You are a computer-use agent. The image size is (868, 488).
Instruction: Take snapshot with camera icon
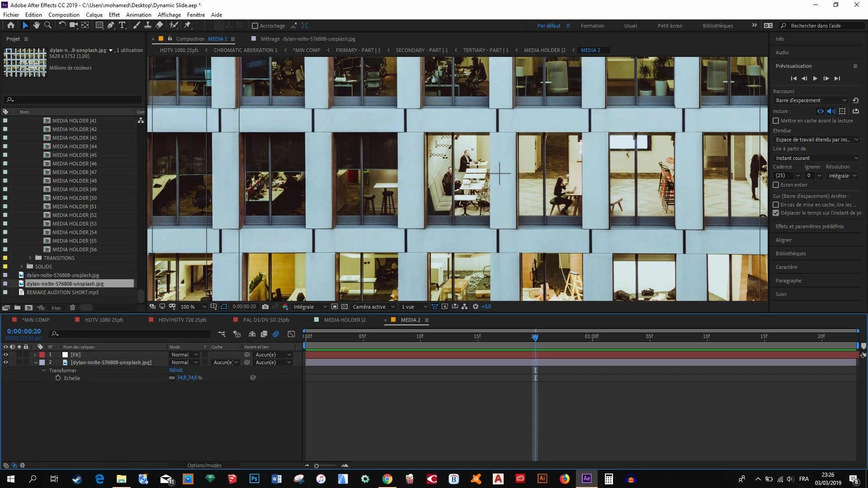click(x=265, y=307)
